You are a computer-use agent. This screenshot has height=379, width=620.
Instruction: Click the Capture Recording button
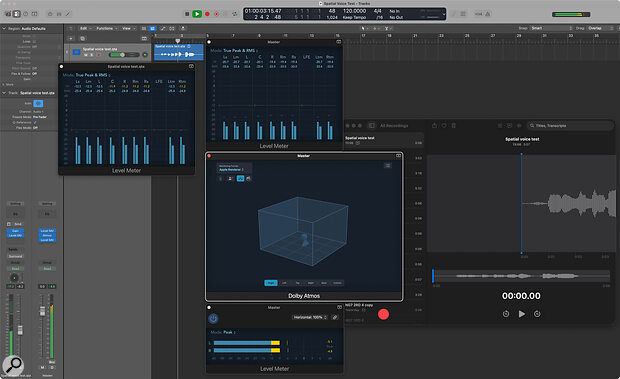click(x=216, y=14)
